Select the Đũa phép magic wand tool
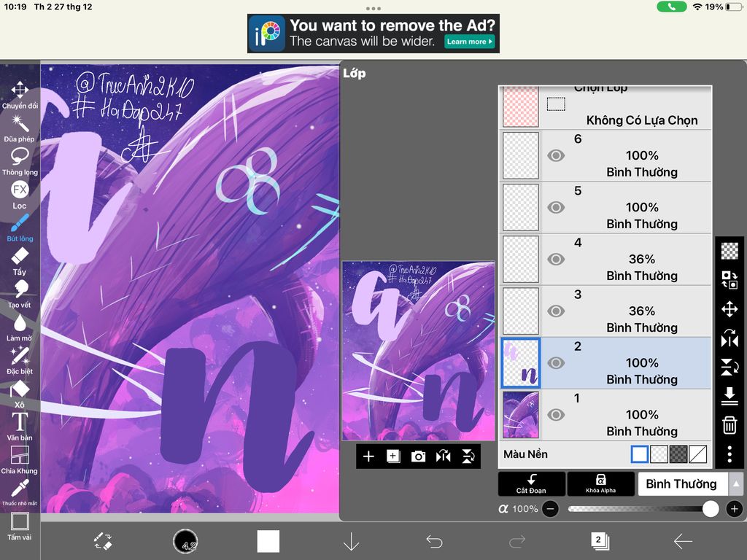Viewport: 747px width, 560px height. click(20, 128)
